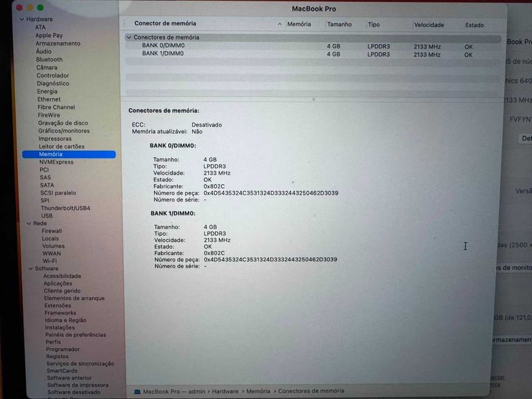
Task: Select SPI in sidebar
Action: [x=45, y=201]
